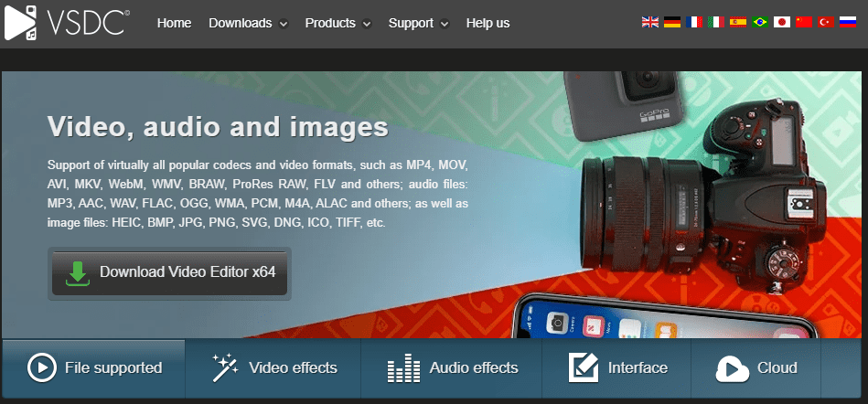Click the VSDC logo
This screenshot has width=868, height=404.
(67, 23)
